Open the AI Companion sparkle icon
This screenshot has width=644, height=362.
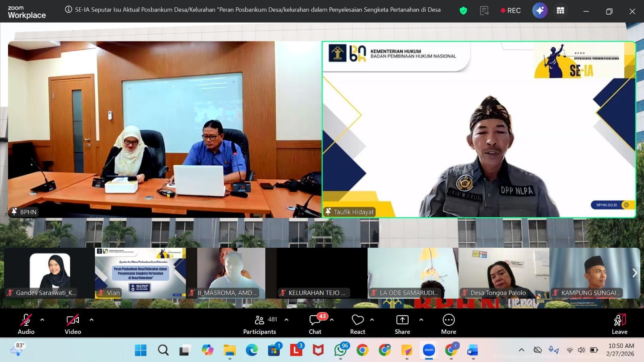point(539,11)
